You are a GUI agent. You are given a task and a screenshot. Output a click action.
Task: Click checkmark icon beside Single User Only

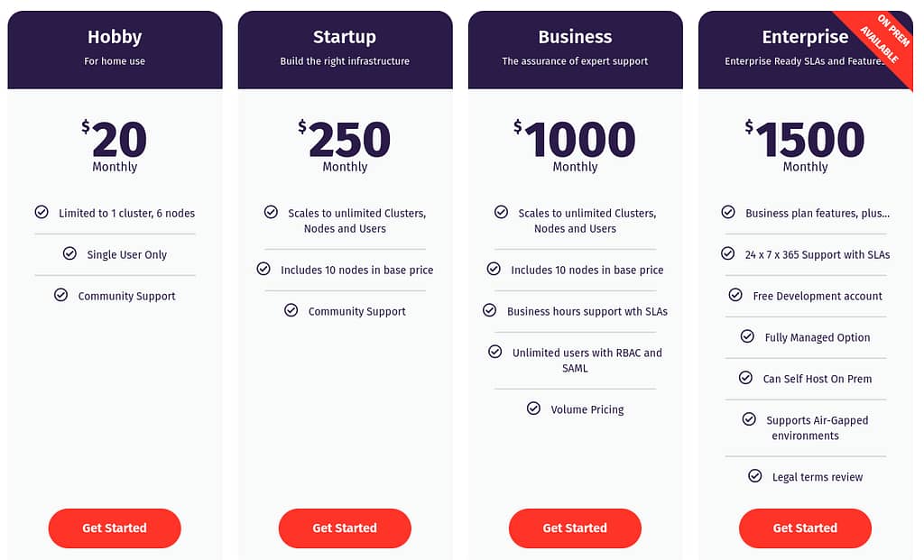point(69,253)
